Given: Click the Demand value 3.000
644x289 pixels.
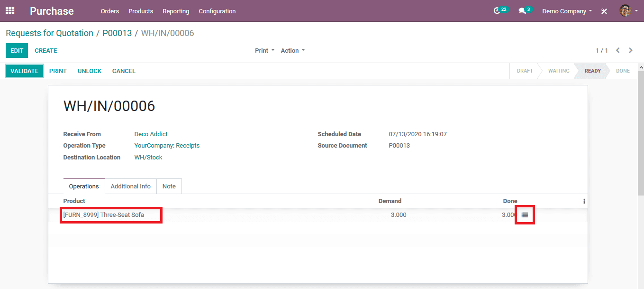Looking at the screenshot, I should [398, 215].
